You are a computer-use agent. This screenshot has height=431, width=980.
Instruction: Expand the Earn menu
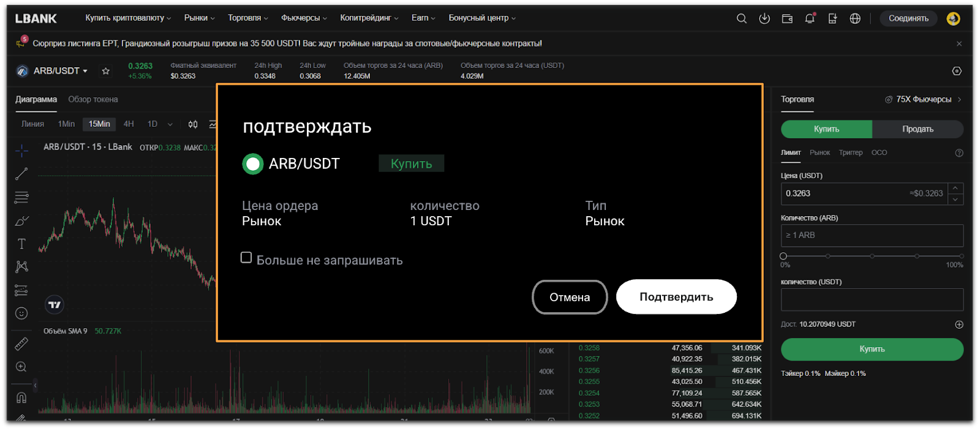[423, 18]
